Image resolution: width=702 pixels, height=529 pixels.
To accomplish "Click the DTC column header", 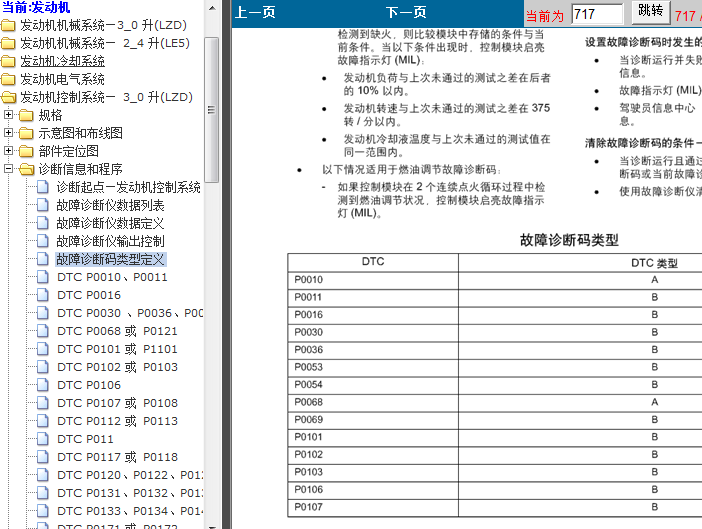I will tap(372, 262).
